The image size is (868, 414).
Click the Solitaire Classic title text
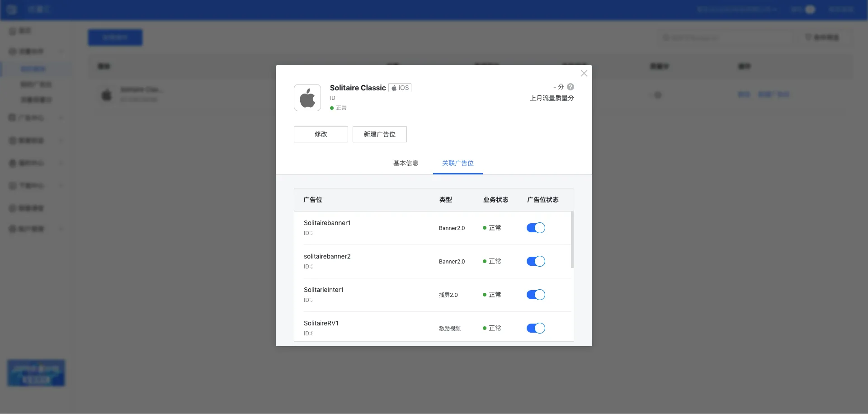[358, 88]
